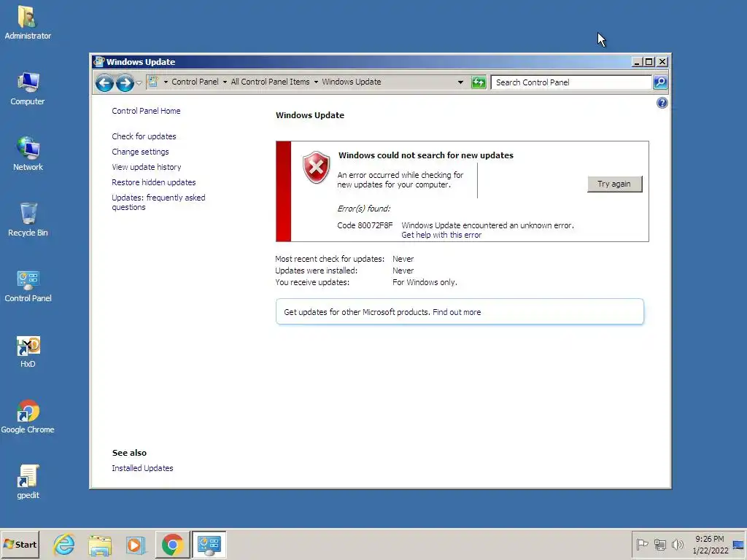This screenshot has width=747, height=560.
Task: Click the Windows Update page heading
Action: pyautogui.click(x=309, y=115)
